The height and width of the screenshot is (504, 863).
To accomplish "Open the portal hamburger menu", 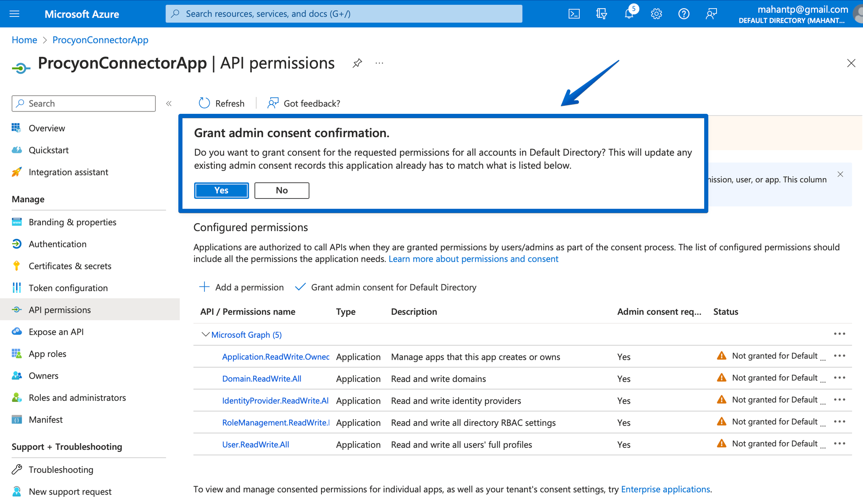I will (x=15, y=14).
